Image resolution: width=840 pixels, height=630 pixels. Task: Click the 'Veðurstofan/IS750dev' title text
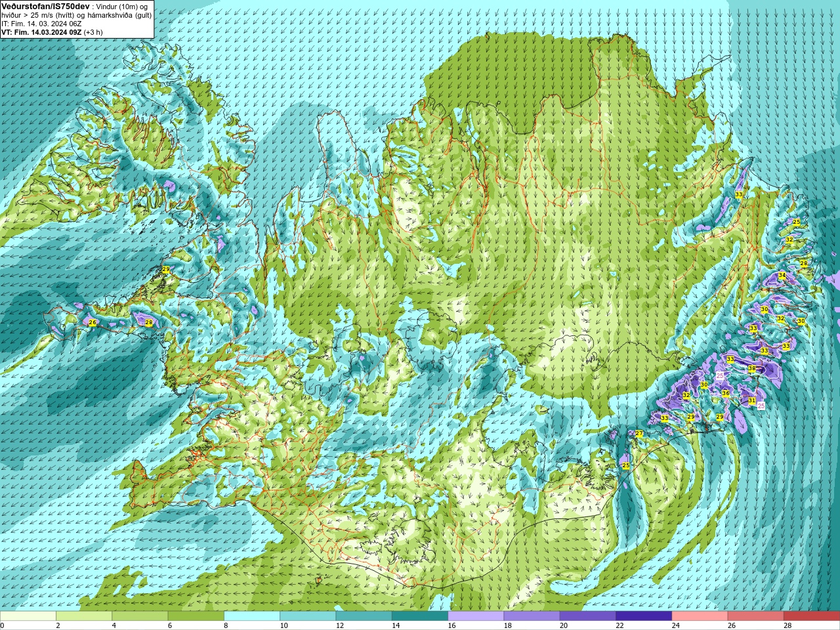pyautogui.click(x=45, y=5)
